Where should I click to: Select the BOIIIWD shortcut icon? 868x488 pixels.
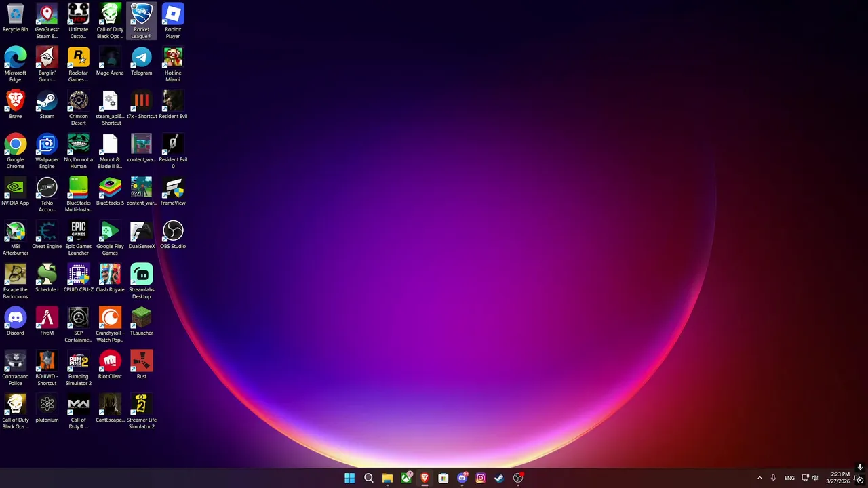tap(47, 368)
